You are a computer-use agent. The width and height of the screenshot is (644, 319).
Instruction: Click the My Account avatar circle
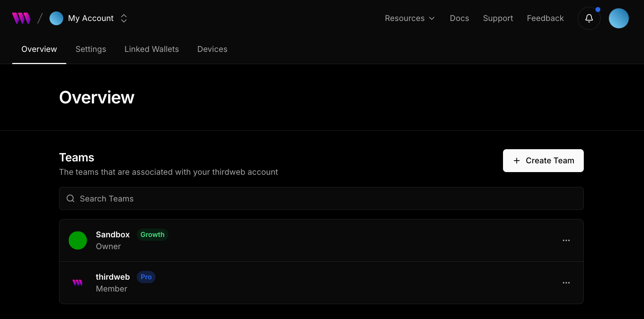56,18
